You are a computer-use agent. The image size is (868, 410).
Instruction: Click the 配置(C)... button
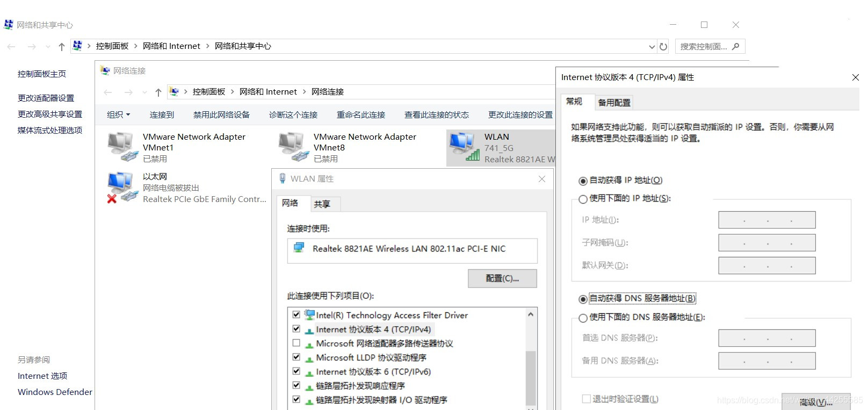point(502,278)
